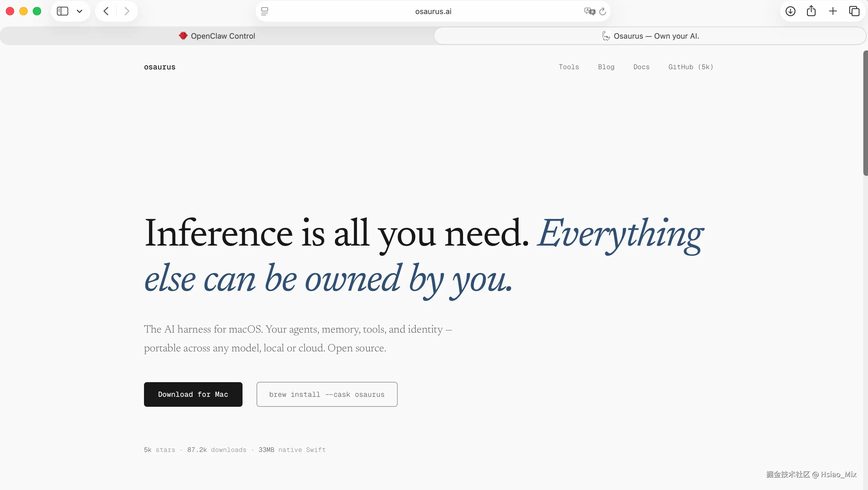Viewport: 868px width, 490px height.
Task: Show the downloads icon
Action: click(x=790, y=11)
